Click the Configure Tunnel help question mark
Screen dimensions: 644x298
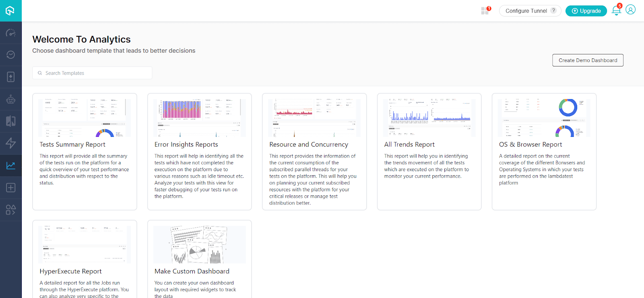point(554,10)
